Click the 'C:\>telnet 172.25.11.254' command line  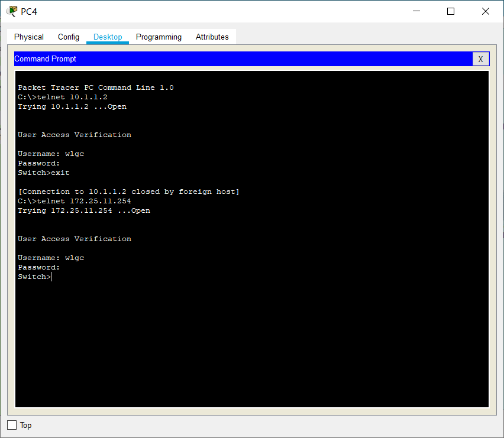[75, 201]
